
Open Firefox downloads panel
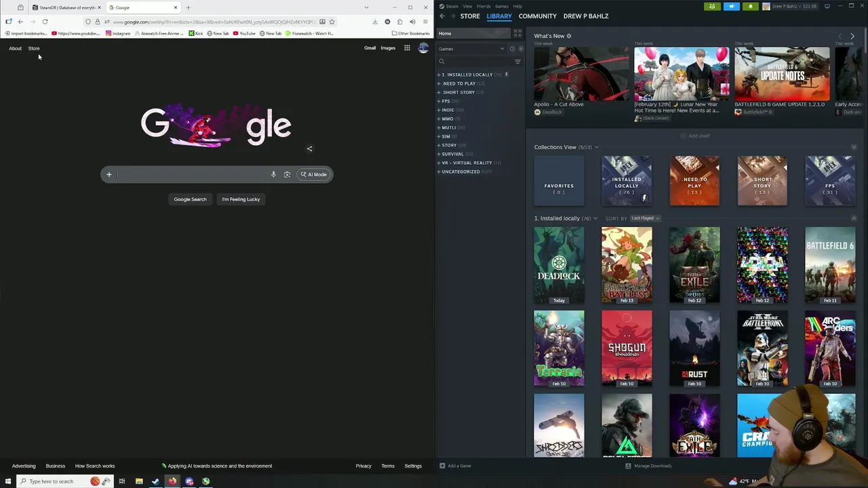pyautogui.click(x=375, y=22)
